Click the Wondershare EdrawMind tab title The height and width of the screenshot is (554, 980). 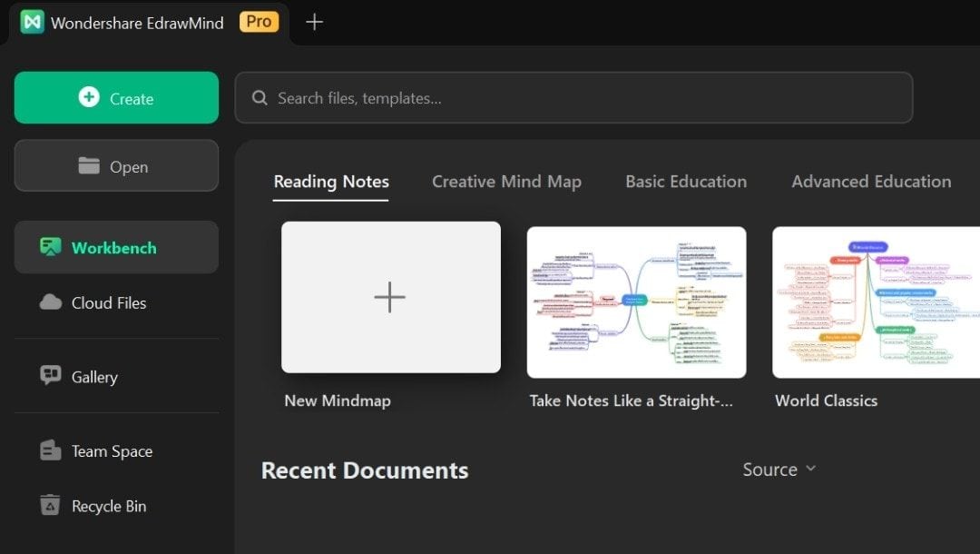pos(137,23)
